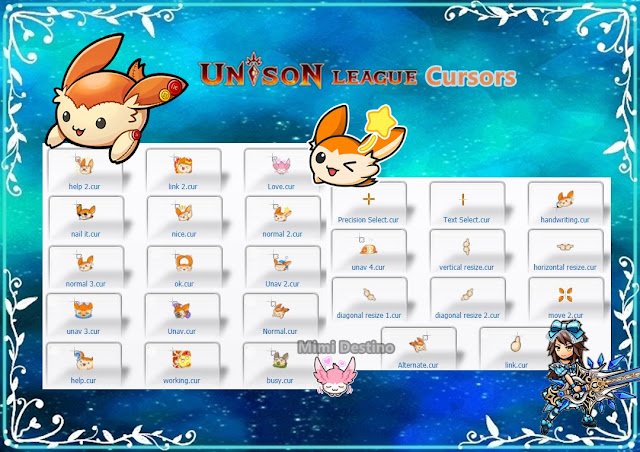
Task: Click the 'Precision Select.cur' file name
Action: click(x=368, y=220)
